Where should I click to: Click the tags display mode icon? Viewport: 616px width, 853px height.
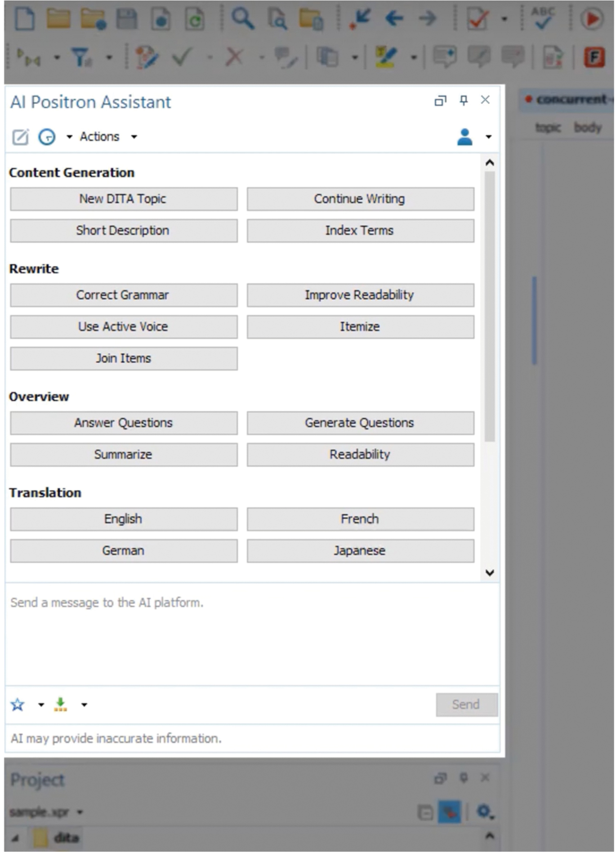[x=28, y=58]
